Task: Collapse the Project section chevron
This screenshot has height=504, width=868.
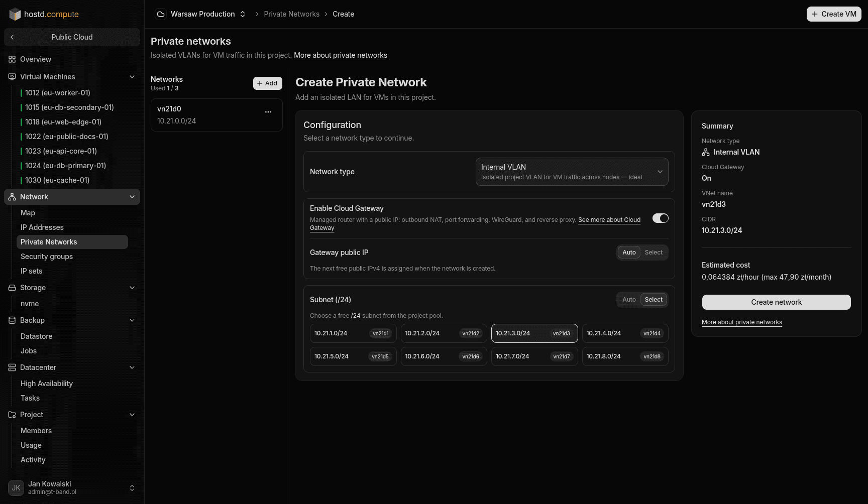Action: (x=132, y=415)
